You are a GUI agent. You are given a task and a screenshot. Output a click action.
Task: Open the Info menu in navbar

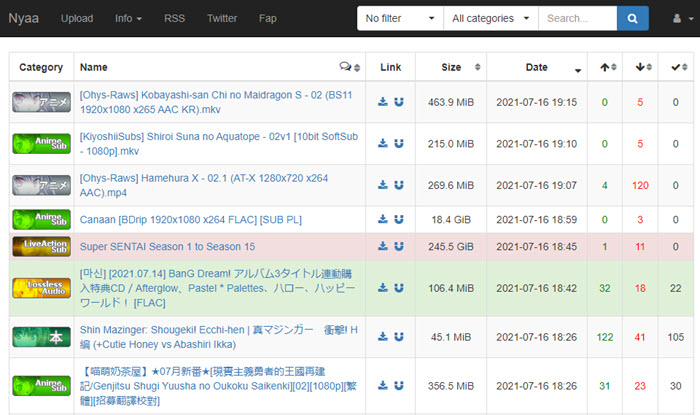128,18
